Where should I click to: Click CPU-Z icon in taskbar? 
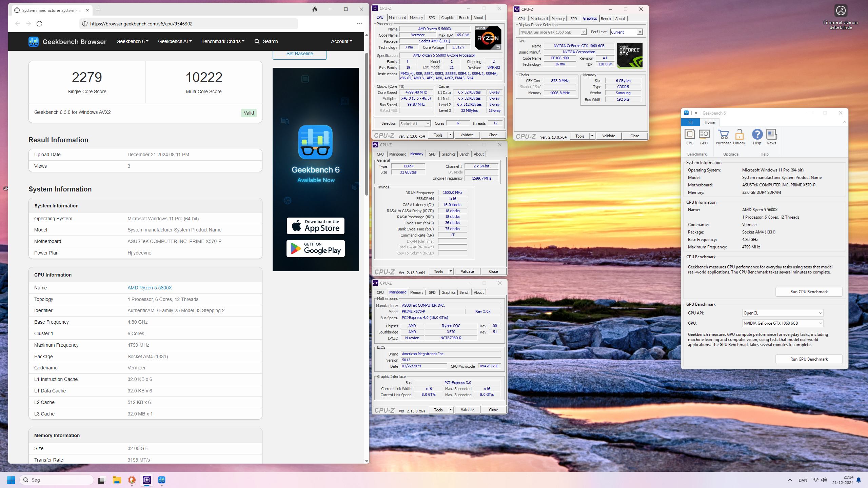click(x=146, y=480)
